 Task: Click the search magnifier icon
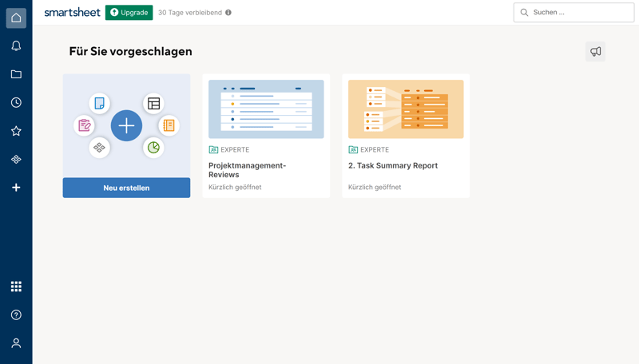[x=524, y=13]
